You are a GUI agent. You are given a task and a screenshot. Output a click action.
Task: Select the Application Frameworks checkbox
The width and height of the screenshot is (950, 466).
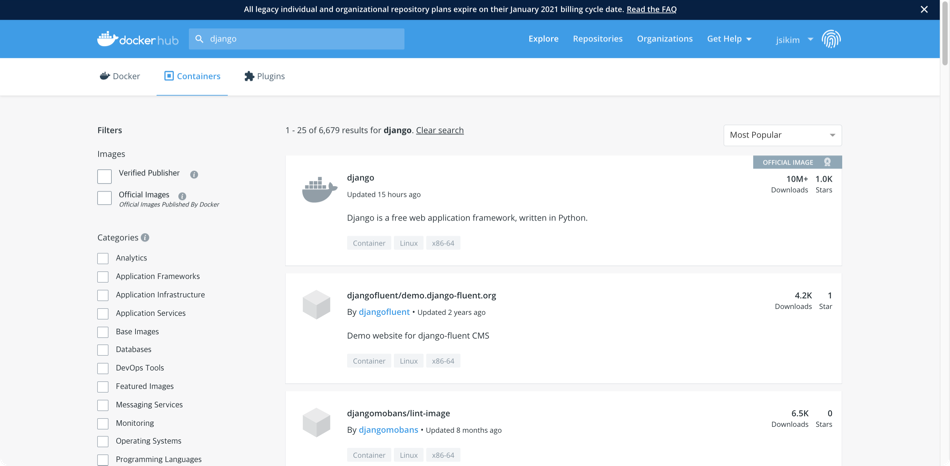(103, 277)
